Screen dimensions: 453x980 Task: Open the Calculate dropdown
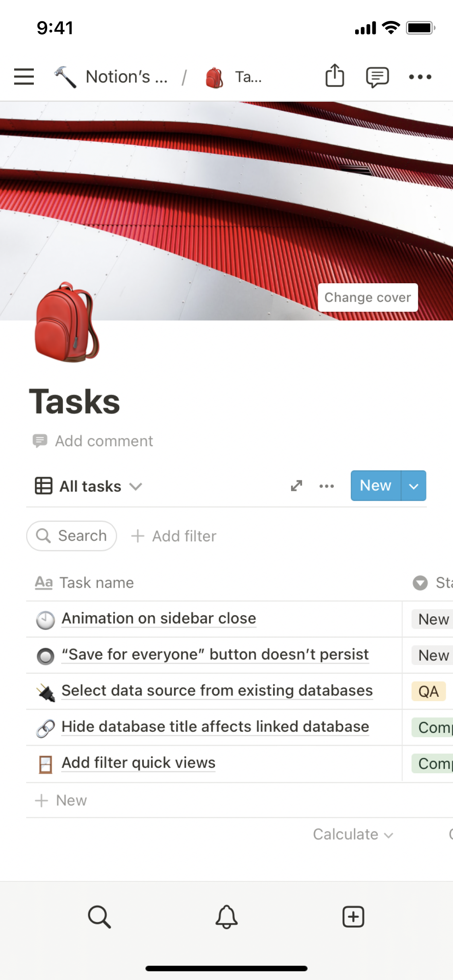coord(353,834)
